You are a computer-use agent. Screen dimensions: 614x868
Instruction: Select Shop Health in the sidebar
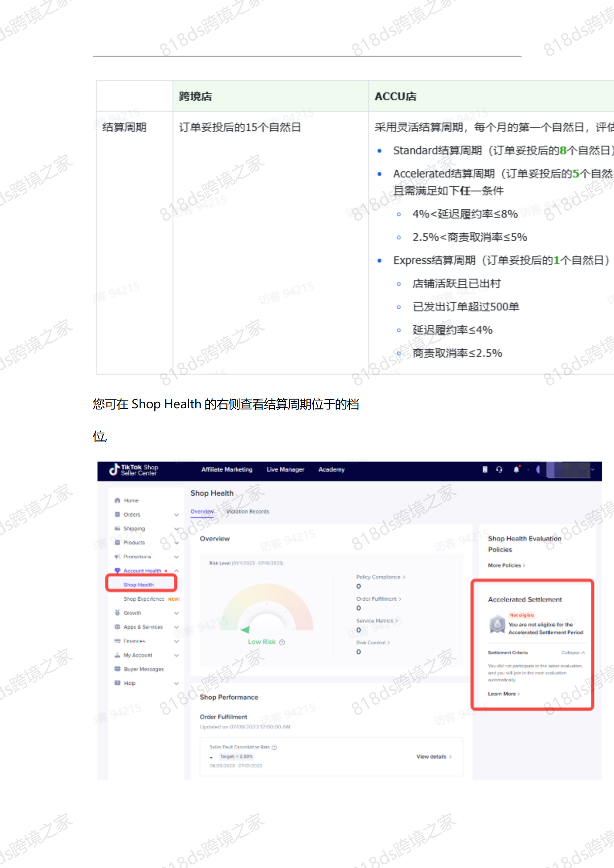139,585
